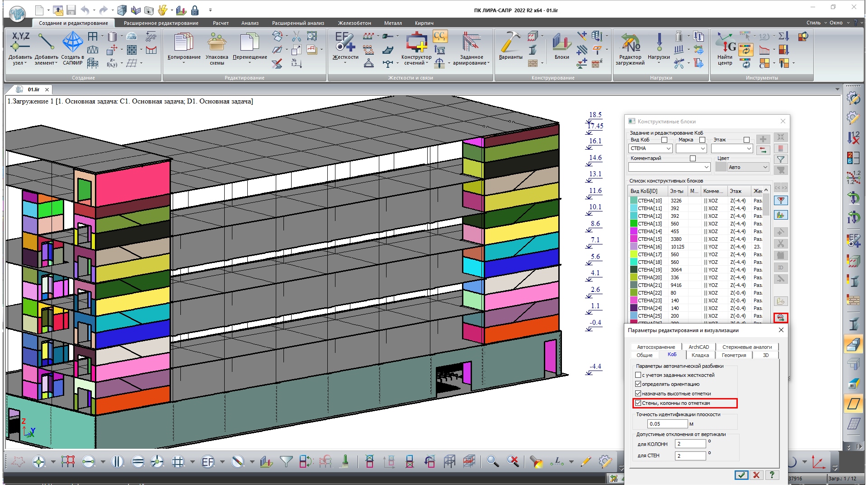
Task: Click the Копирование ribbon icon
Action: point(184,43)
